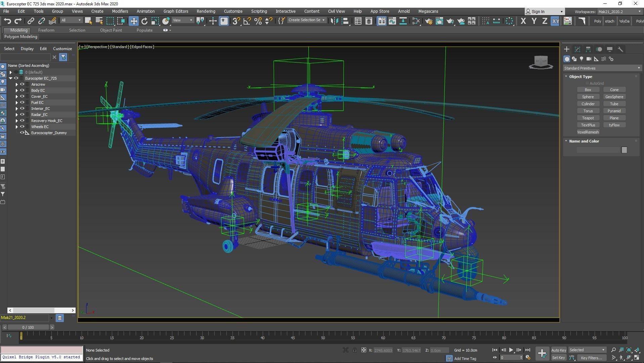Image resolution: width=644 pixels, height=363 pixels.
Task: Open the Motion command panel
Action: tap(599, 49)
